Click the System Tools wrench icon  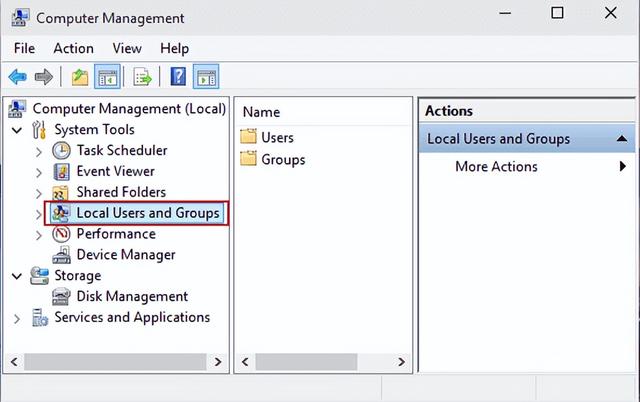tap(39, 130)
